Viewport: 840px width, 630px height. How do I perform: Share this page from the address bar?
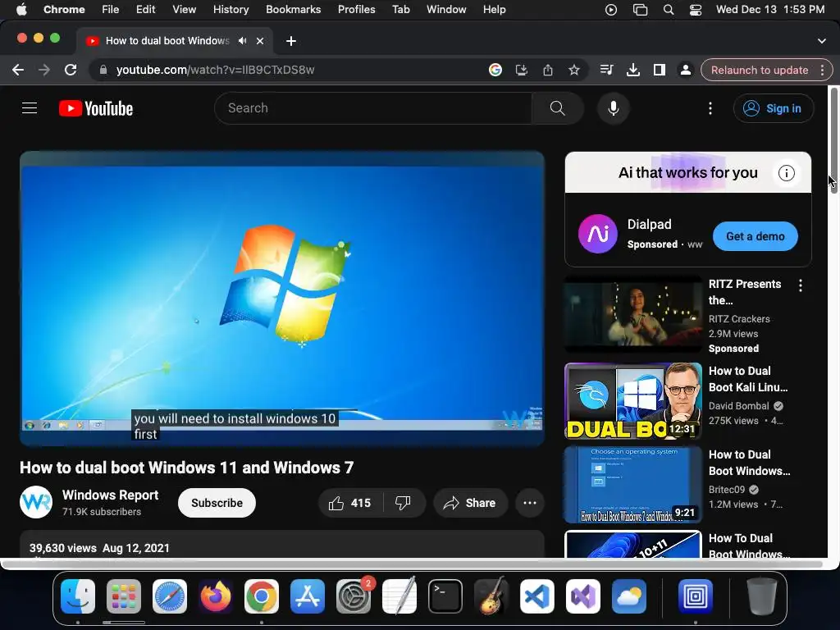(547, 71)
